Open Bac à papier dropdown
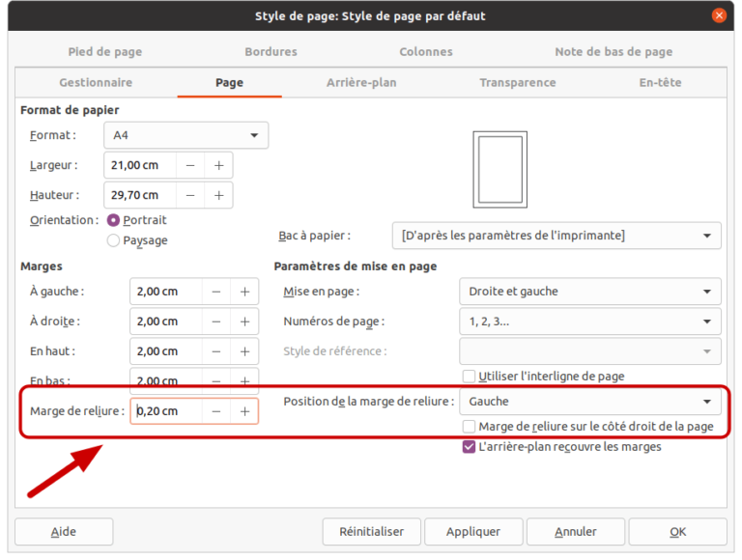Viewport: 742px width, 560px height. pyautogui.click(x=556, y=236)
